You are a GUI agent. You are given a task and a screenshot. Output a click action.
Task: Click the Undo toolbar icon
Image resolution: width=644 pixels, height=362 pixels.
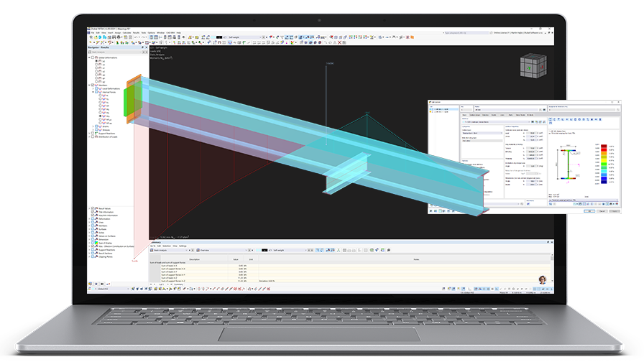tap(136, 37)
